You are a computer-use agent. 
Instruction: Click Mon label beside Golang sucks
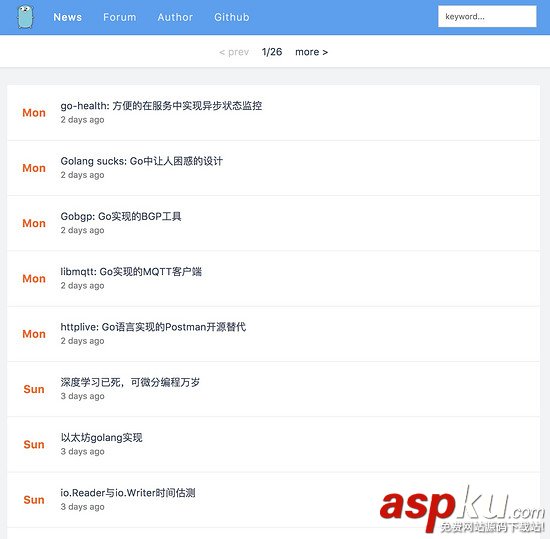pyautogui.click(x=34, y=168)
